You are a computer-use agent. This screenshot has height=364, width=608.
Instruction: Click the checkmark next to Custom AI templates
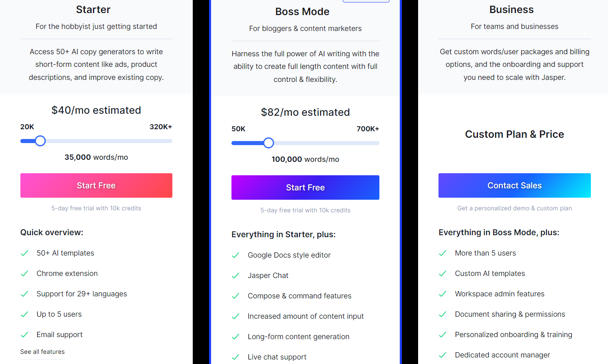coord(443,274)
